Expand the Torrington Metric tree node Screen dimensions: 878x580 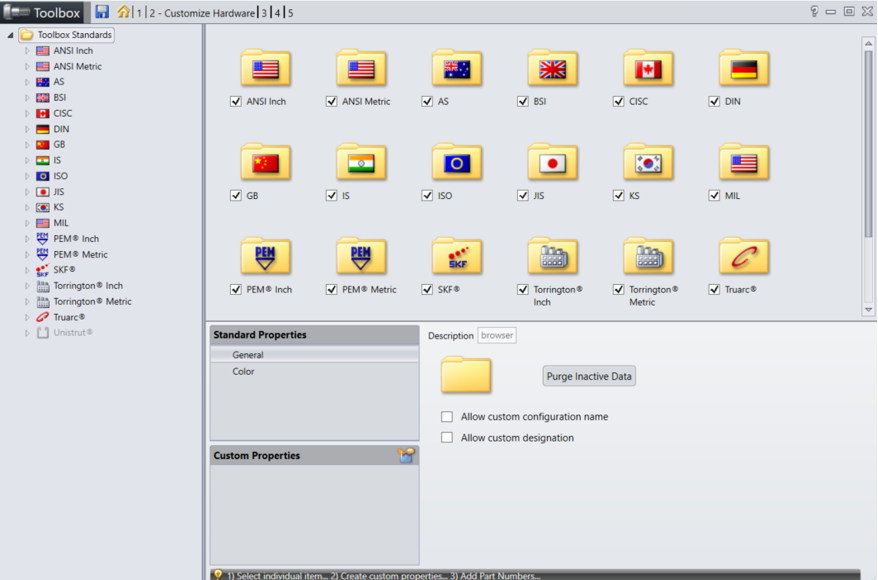coord(28,301)
